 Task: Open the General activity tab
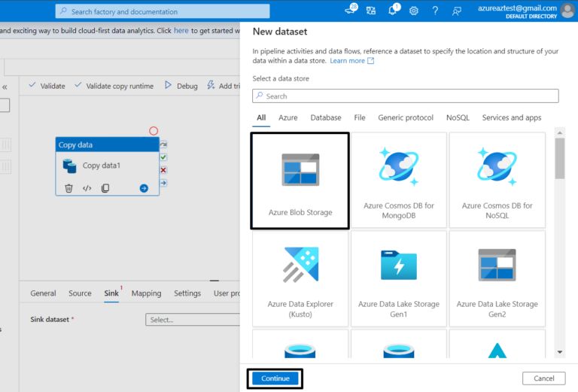point(43,293)
